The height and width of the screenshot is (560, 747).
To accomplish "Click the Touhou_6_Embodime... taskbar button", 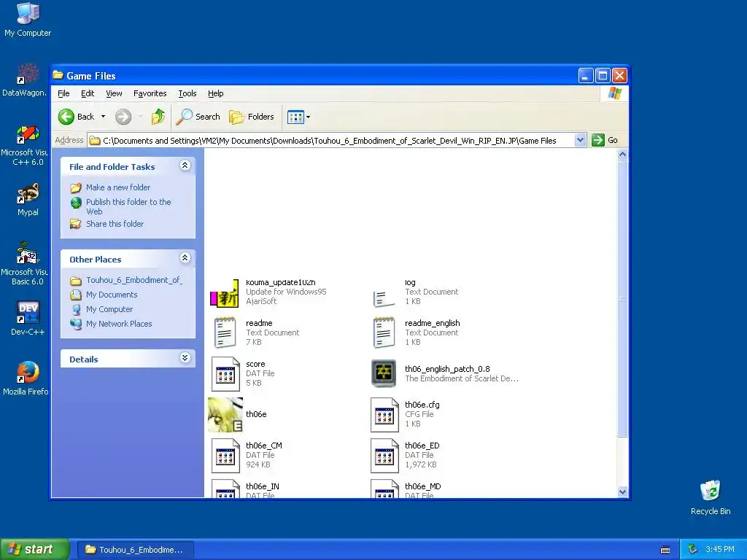I will coord(135,550).
